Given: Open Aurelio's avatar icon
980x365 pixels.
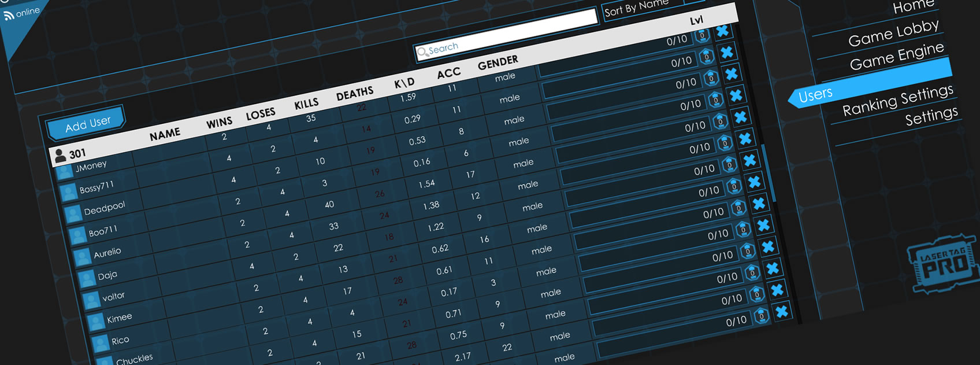Looking at the screenshot, I should [x=82, y=257].
